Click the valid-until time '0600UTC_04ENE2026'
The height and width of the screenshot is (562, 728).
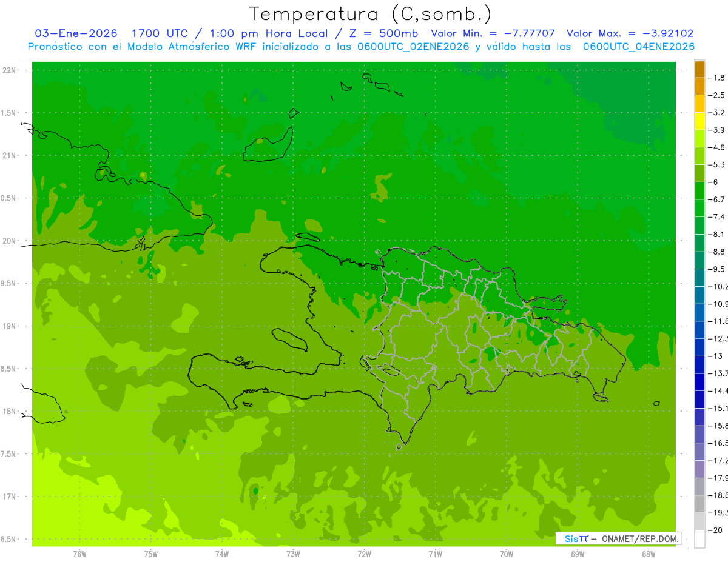point(638,47)
